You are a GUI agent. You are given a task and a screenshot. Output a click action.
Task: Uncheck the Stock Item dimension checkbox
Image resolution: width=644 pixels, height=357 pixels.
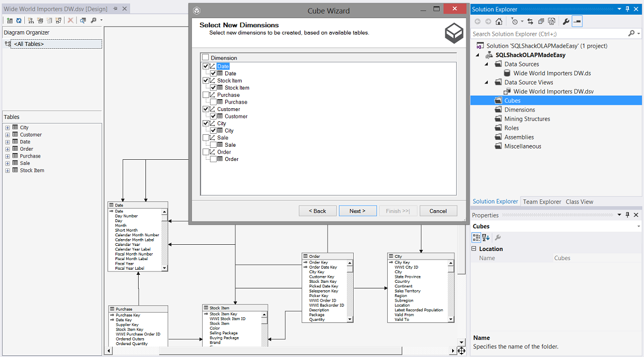(x=206, y=81)
